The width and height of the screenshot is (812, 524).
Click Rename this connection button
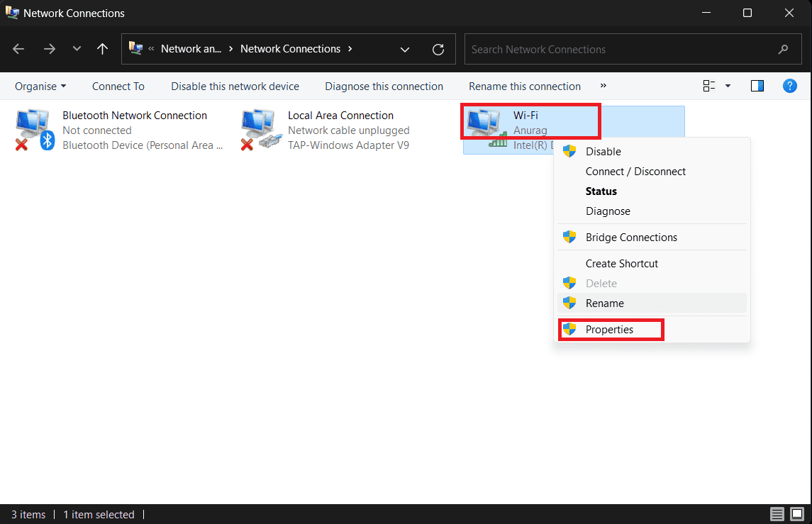pos(524,87)
